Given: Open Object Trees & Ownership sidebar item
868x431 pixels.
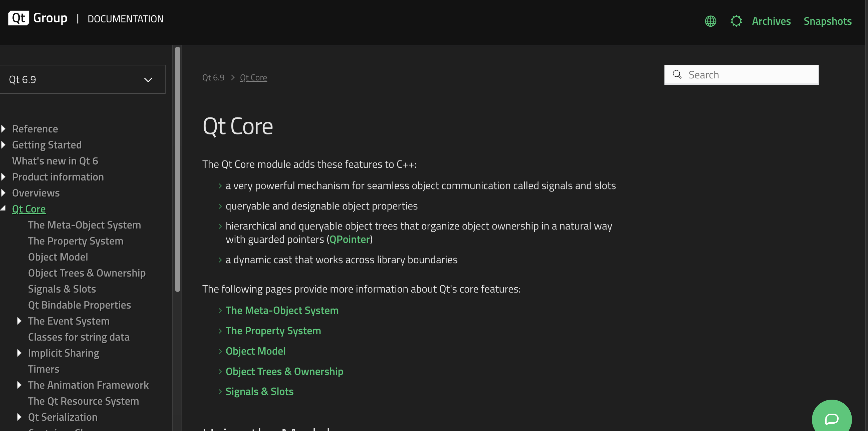Looking at the screenshot, I should click(x=86, y=273).
